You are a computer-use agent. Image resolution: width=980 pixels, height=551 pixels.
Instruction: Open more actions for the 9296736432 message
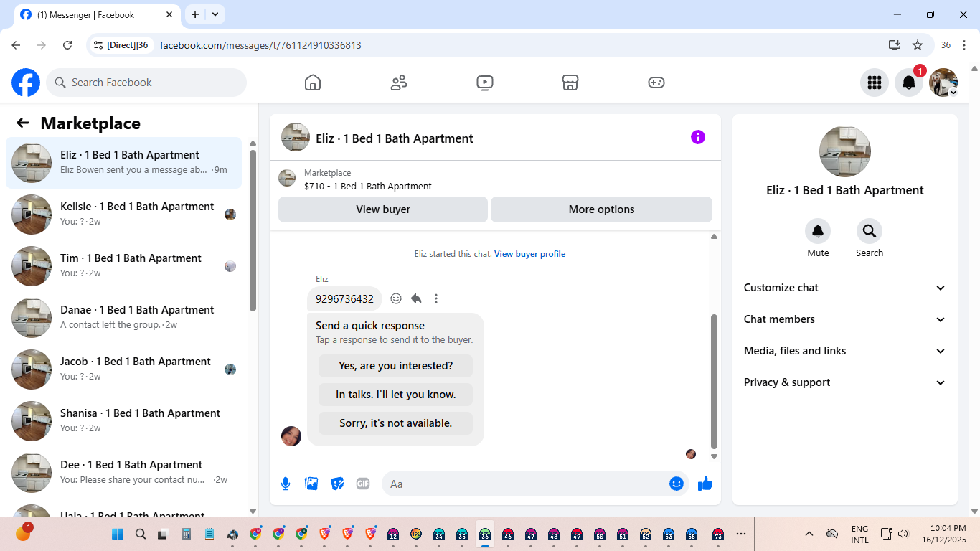pyautogui.click(x=436, y=298)
